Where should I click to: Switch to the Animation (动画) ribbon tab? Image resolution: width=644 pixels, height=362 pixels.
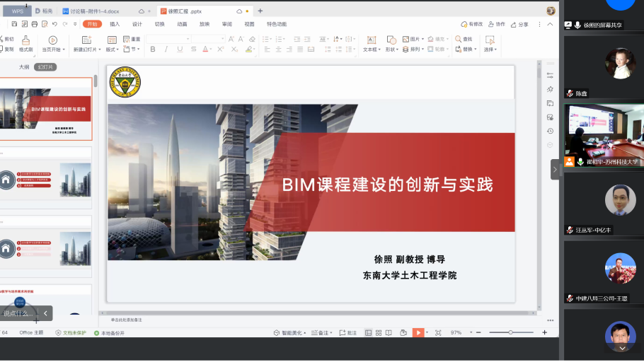182,24
